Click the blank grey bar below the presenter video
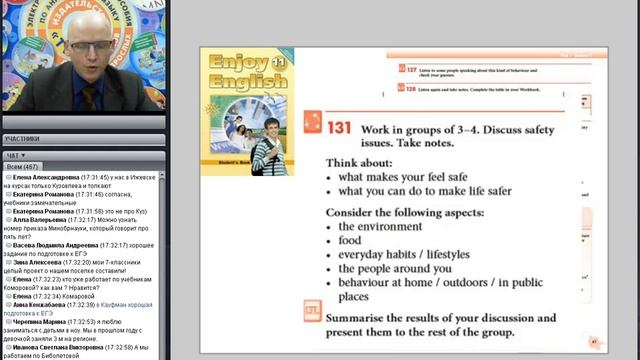 [x=84, y=122]
